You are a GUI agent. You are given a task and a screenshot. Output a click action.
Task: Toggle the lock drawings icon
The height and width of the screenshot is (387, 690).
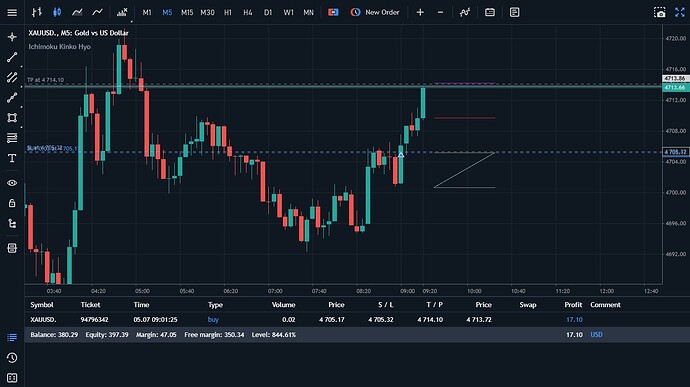pos(12,203)
